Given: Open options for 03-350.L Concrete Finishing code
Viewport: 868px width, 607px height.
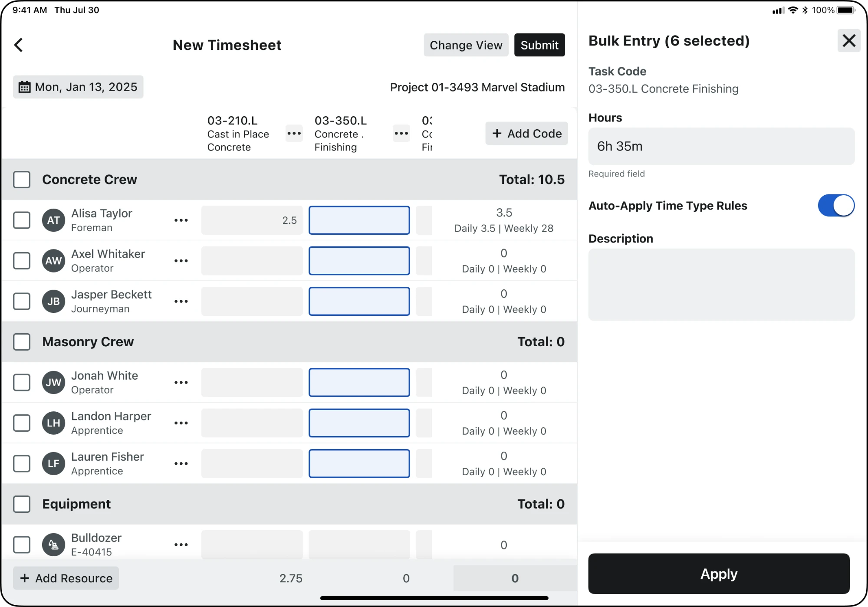Looking at the screenshot, I should tap(401, 133).
